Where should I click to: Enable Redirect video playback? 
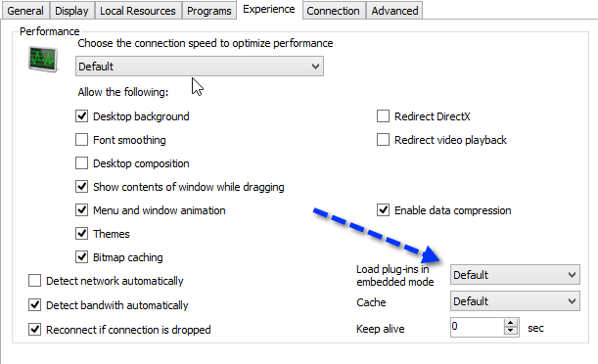click(x=383, y=140)
